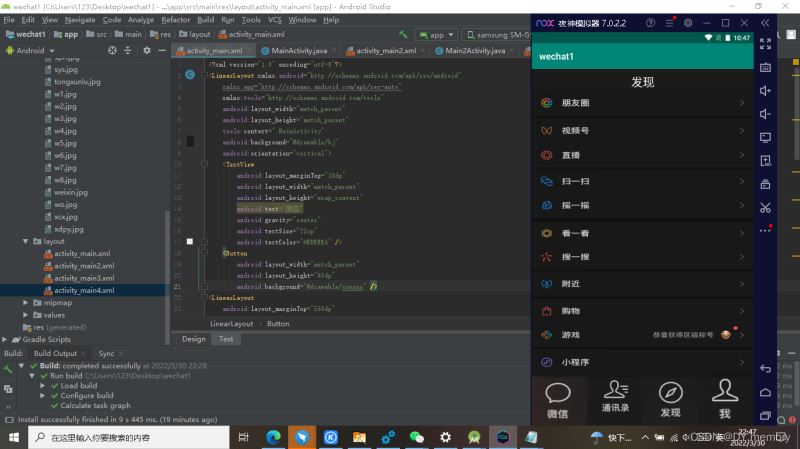The width and height of the screenshot is (800, 449).
Task: Click the locate file target icon in Project panel
Action: click(112, 50)
